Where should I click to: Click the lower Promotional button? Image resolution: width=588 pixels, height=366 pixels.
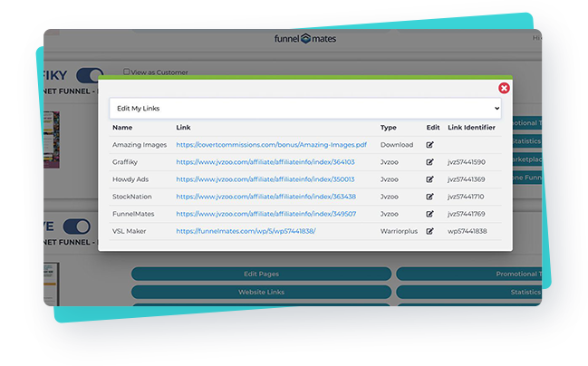click(468, 274)
